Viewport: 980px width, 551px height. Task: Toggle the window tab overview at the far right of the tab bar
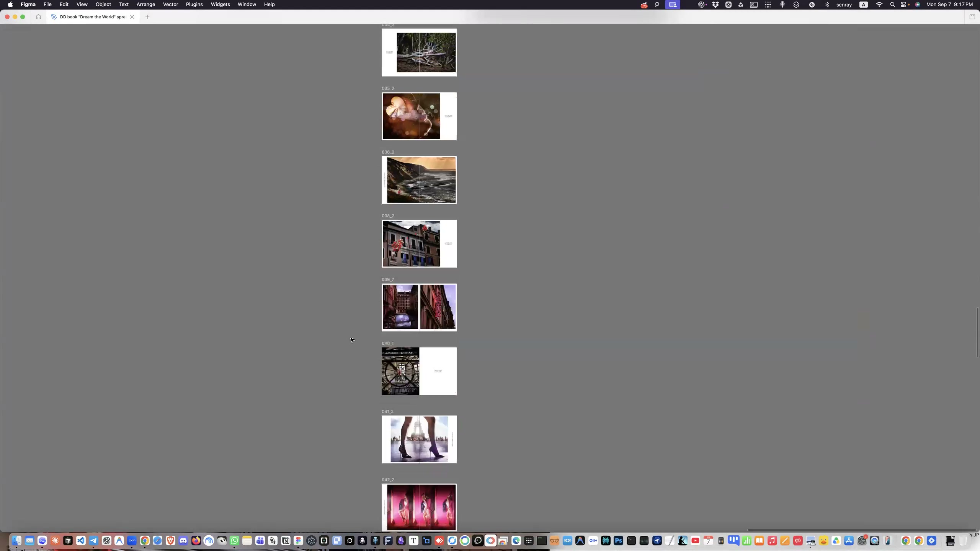(x=972, y=17)
